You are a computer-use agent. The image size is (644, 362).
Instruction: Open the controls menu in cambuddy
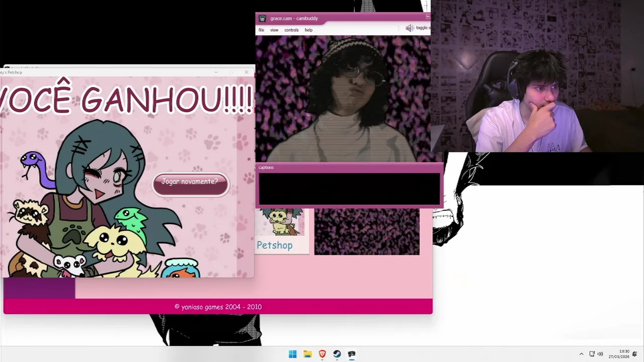[291, 30]
